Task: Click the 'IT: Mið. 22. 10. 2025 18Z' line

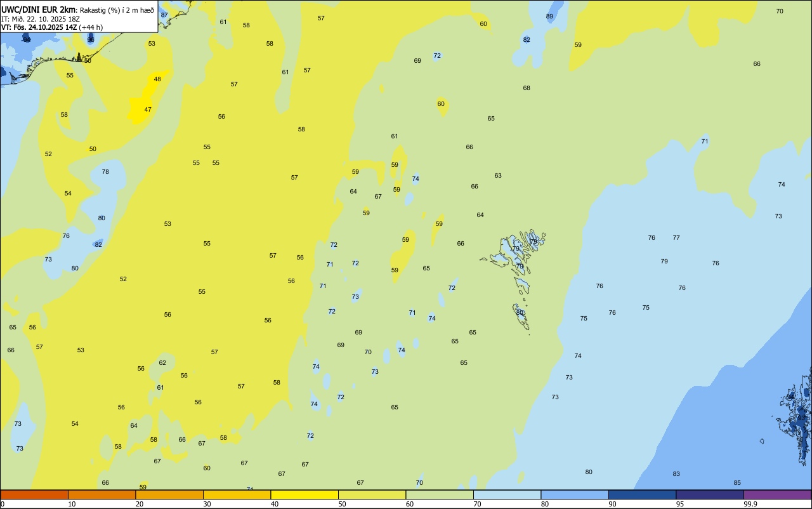Action: tap(40, 18)
